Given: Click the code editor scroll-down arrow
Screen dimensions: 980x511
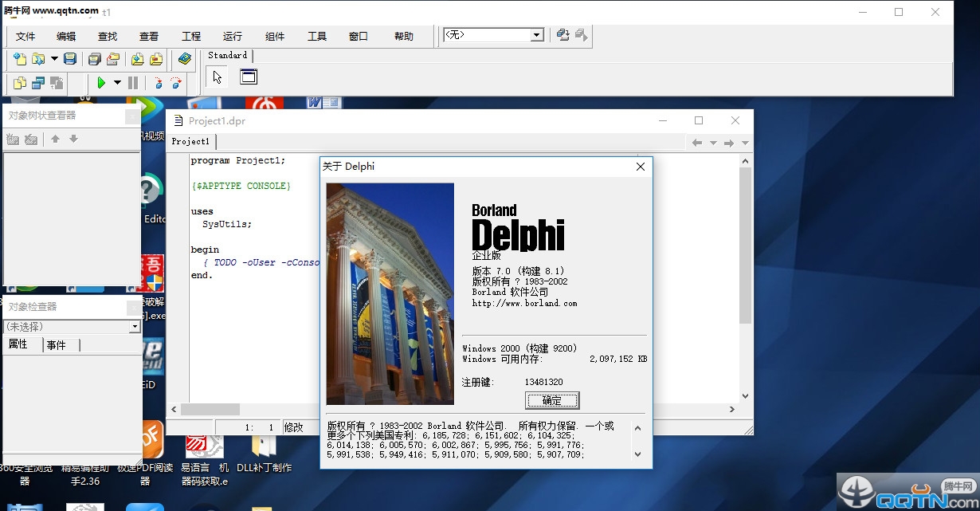Looking at the screenshot, I should point(746,396).
